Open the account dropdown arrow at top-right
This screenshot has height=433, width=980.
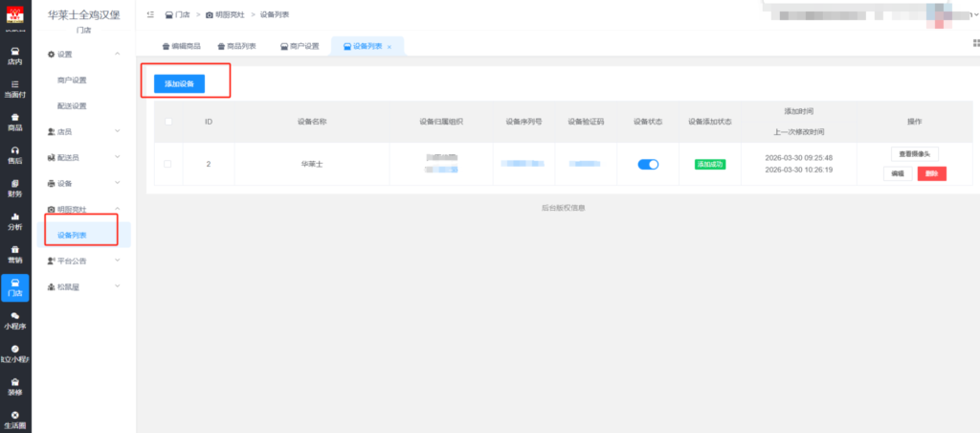point(976,13)
